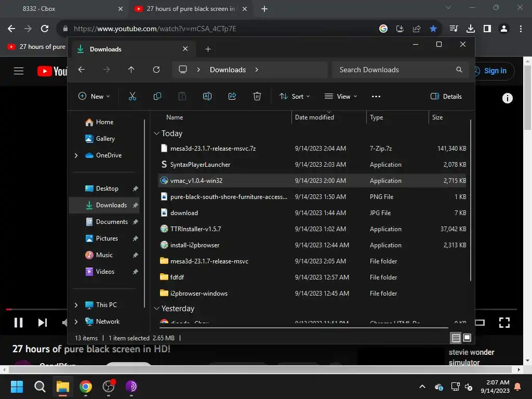Screen dimensions: 532x399
Task: Open YouTube hamburger guide menu
Action: (x=19, y=71)
